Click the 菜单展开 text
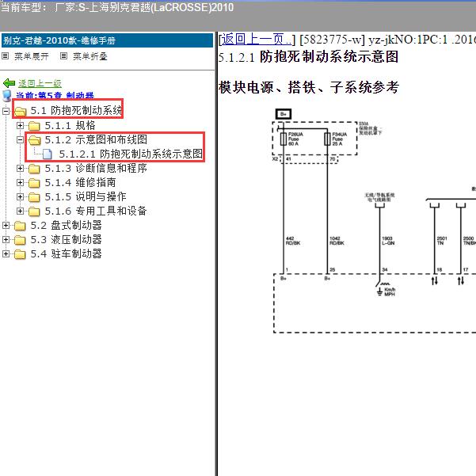Viewport: 476px width, 476px height. click(31, 56)
